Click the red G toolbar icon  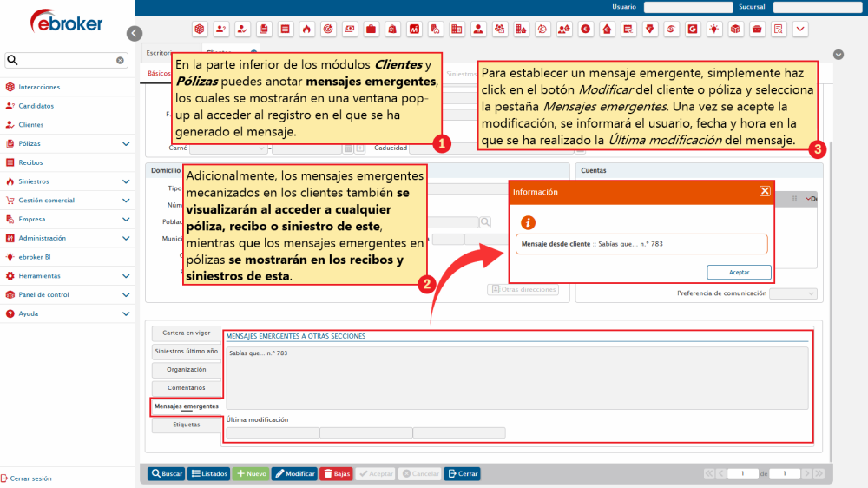693,29
